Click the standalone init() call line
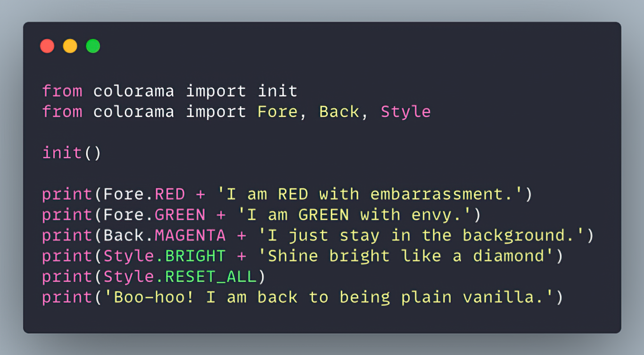This screenshot has width=644, height=355. click(72, 153)
